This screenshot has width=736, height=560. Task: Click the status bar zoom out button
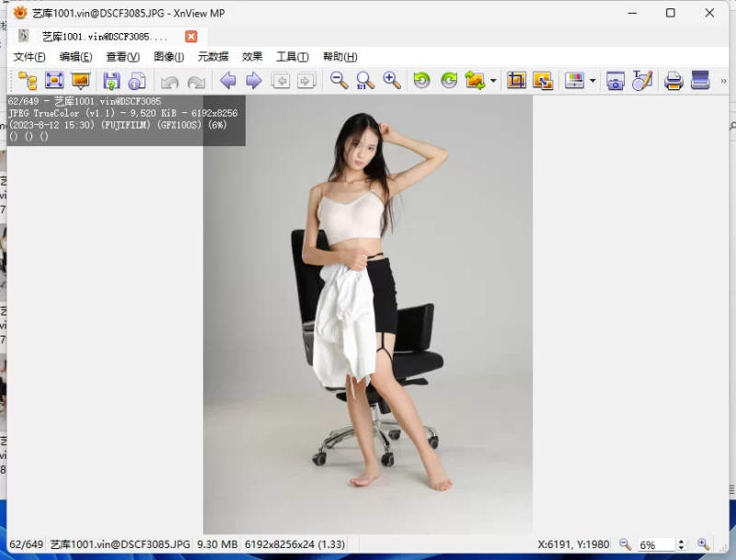pos(625,544)
